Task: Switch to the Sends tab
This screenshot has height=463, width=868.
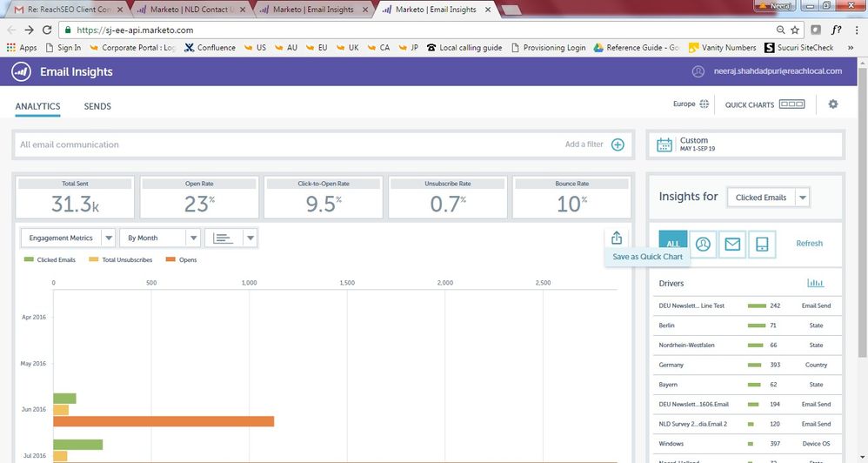Action: point(97,106)
